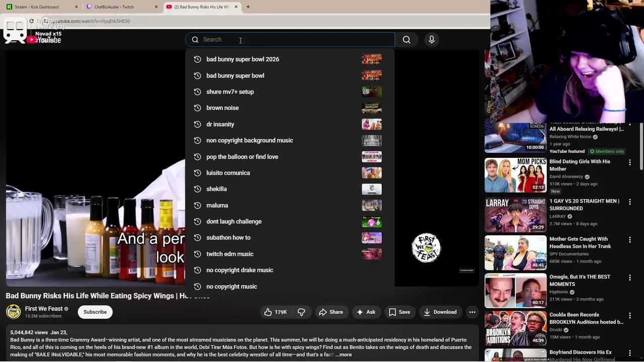
Task: Pick suggestion bad bunny super bowl 2026
Action: coord(290,59)
